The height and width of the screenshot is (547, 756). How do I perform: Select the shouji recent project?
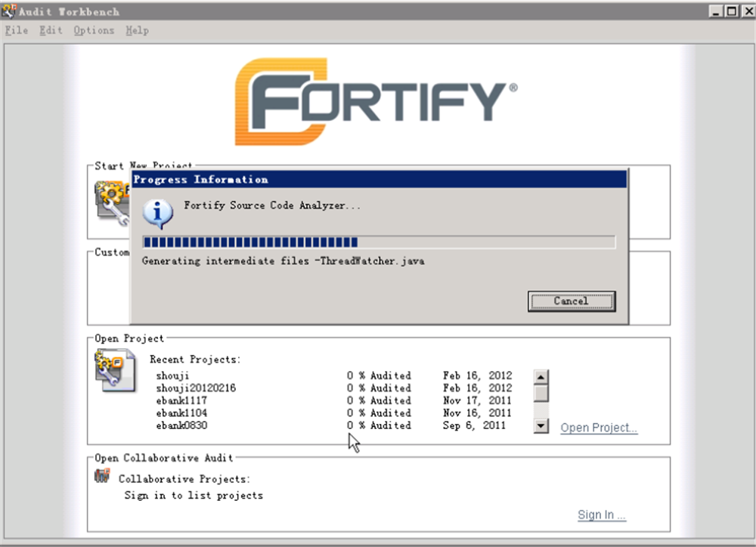[x=172, y=375]
